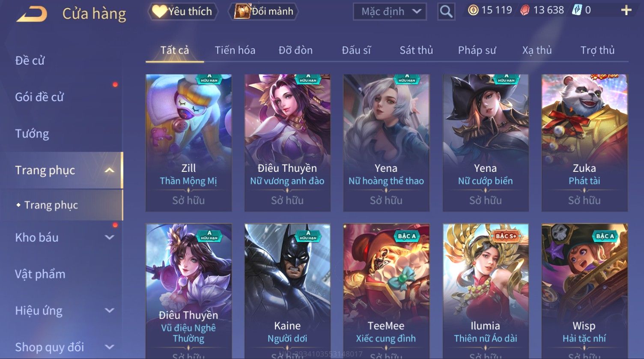Open Ilumia Thiên nữ Áo dài skin
The height and width of the screenshot is (359, 644).
[486, 291]
